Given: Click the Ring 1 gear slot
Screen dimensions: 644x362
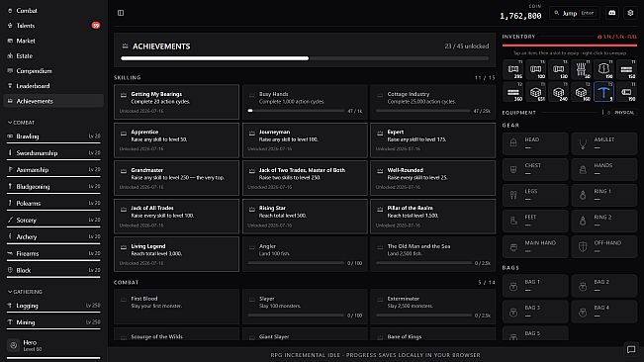Looking at the screenshot, I should [604, 195].
